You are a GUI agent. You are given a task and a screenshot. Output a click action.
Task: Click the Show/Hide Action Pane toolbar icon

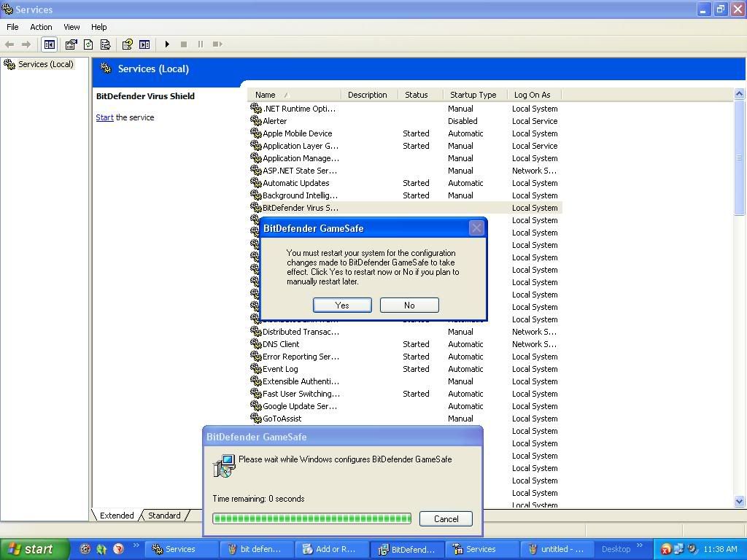coord(144,44)
